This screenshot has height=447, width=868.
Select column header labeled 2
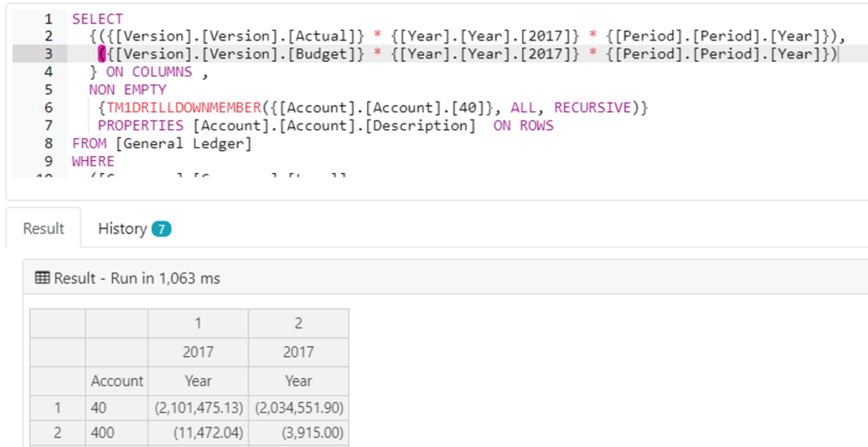click(x=298, y=323)
